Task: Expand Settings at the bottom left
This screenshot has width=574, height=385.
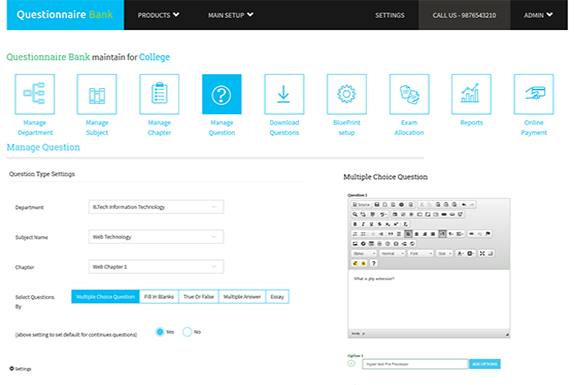Action: (20, 369)
